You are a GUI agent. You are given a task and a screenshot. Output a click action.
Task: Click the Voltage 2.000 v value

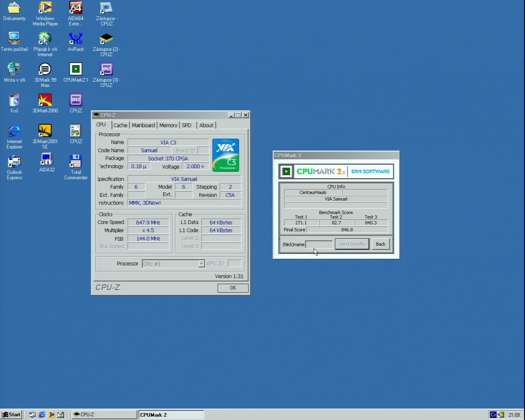195,167
